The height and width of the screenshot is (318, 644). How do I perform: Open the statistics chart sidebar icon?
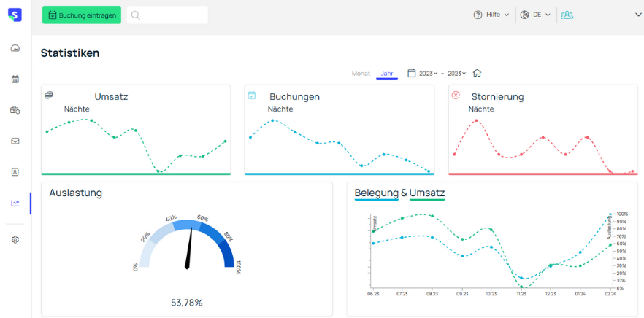point(15,203)
